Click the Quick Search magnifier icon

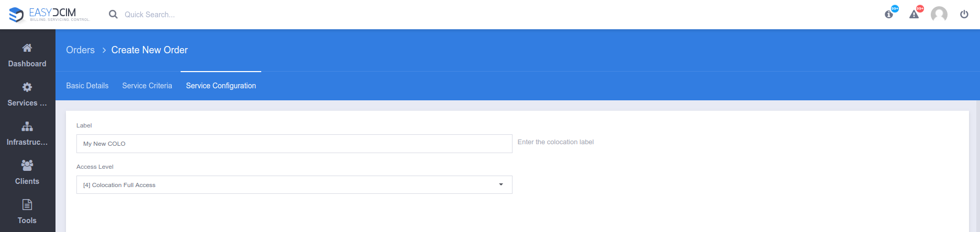(113, 15)
